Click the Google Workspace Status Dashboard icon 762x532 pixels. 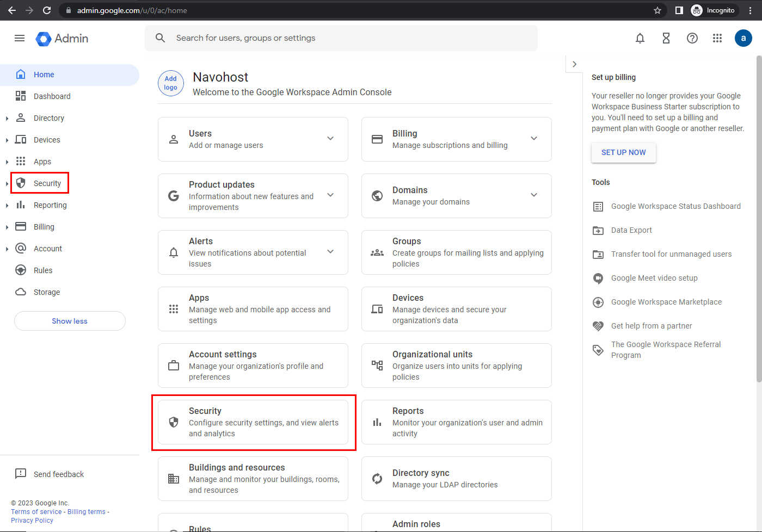tap(598, 207)
